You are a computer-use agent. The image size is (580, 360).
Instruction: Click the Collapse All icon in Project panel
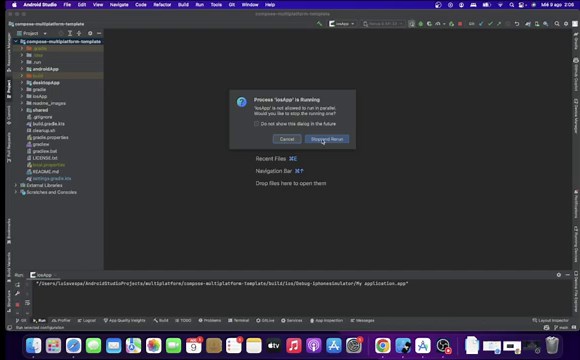tap(79, 33)
